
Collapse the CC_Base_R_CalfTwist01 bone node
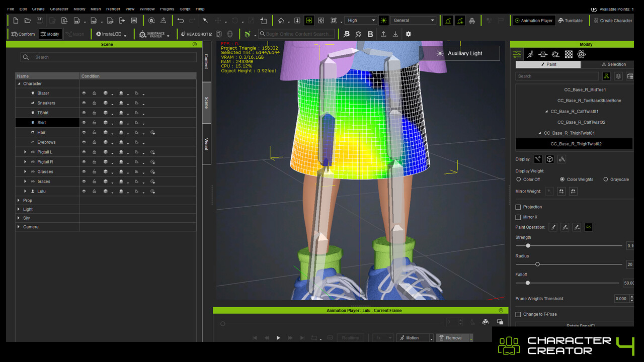click(x=547, y=112)
